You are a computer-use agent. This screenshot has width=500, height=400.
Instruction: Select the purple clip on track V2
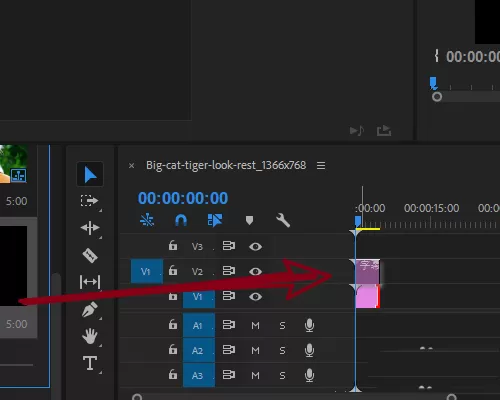[368, 271]
